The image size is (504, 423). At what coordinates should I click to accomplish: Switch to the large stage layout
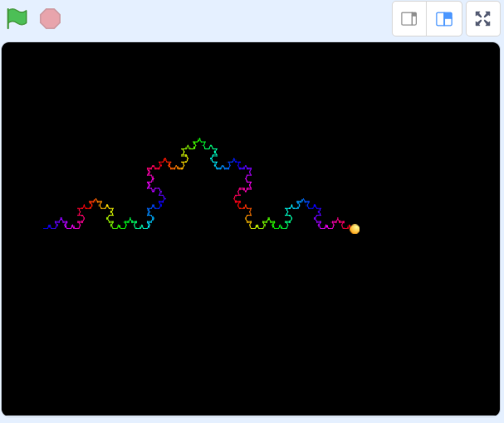[444, 18]
